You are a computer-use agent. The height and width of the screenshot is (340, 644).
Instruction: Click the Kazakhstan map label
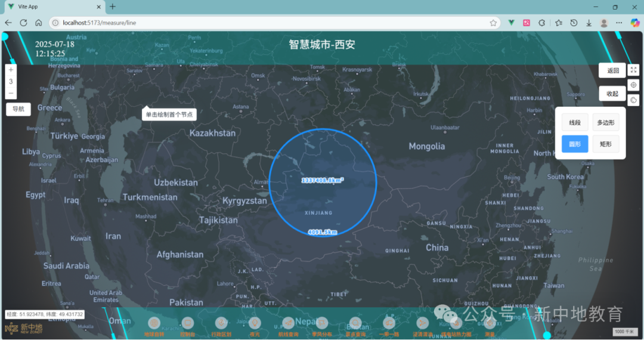point(212,133)
